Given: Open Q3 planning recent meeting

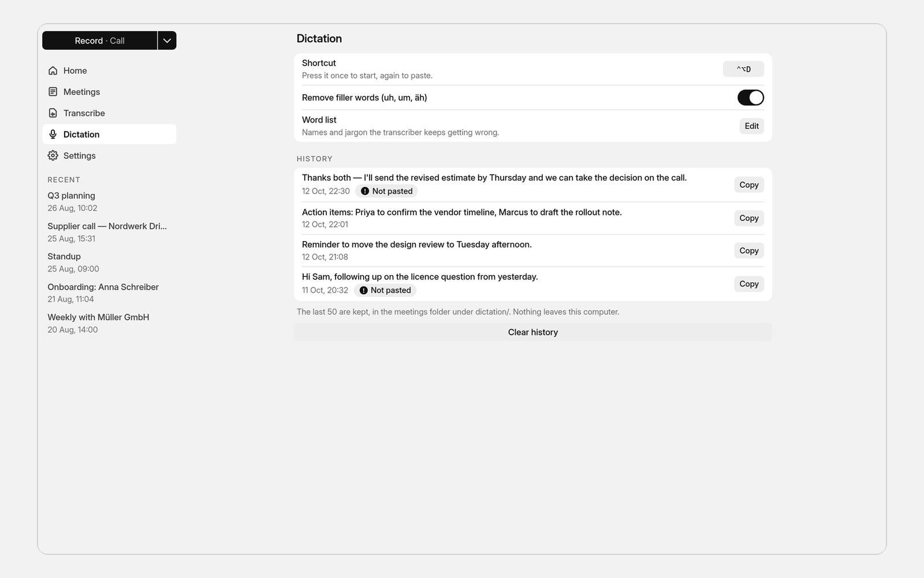Looking at the screenshot, I should point(109,202).
